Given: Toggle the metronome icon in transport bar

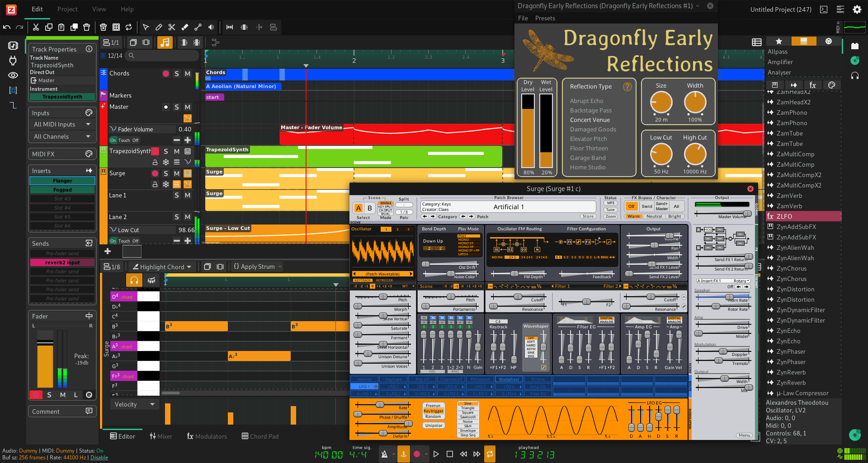Looking at the screenshot, I should click(384, 454).
